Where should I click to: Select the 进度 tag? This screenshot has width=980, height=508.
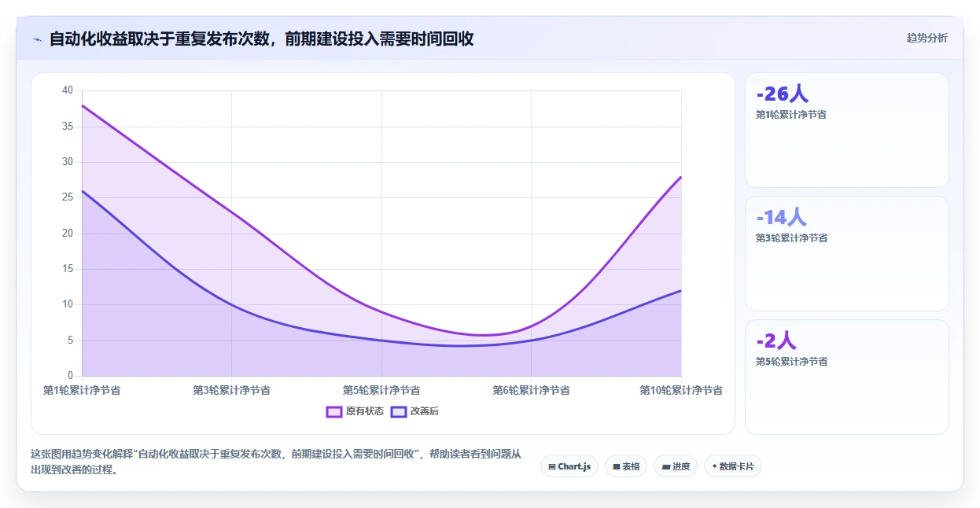[x=676, y=466]
